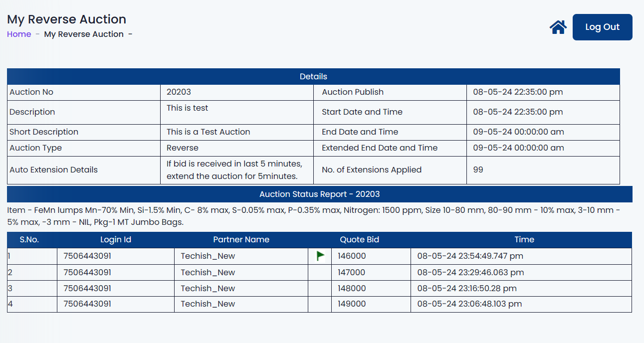Select Techish_New in the second bid row
Viewport: 644px width, 343px height.
coord(208,273)
